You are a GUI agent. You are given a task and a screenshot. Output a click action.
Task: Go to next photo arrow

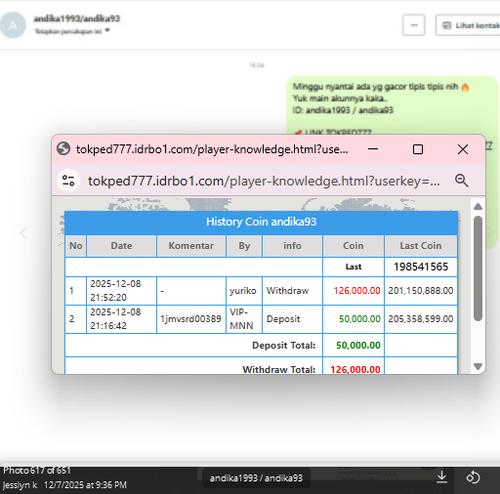pyautogui.click(x=491, y=232)
